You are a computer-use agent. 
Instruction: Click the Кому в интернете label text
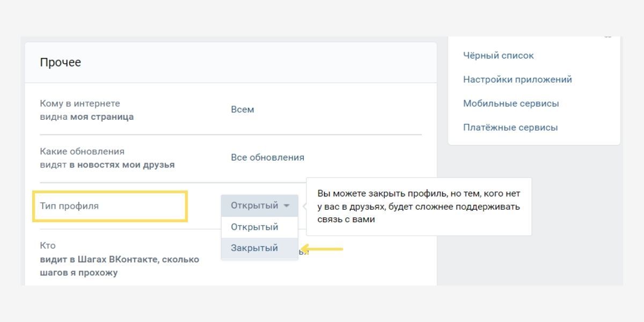80,104
